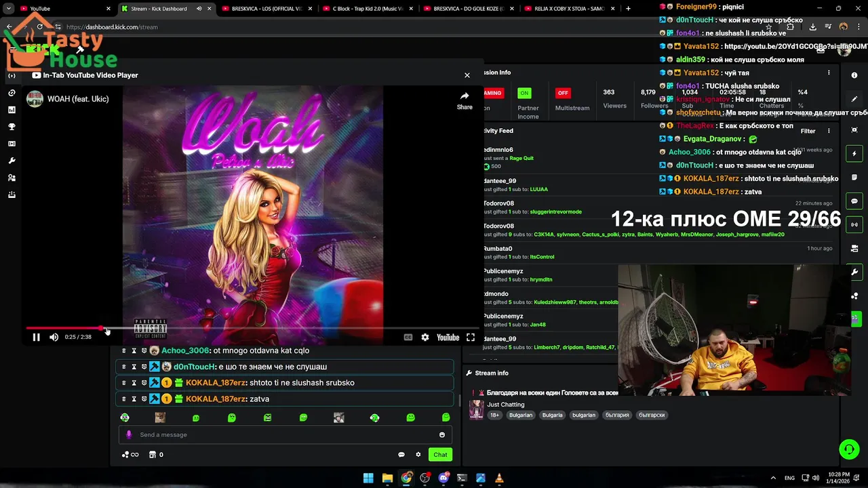Open the wrench settings sidebar icon
Viewport: 868px width, 488px height.
[12, 161]
